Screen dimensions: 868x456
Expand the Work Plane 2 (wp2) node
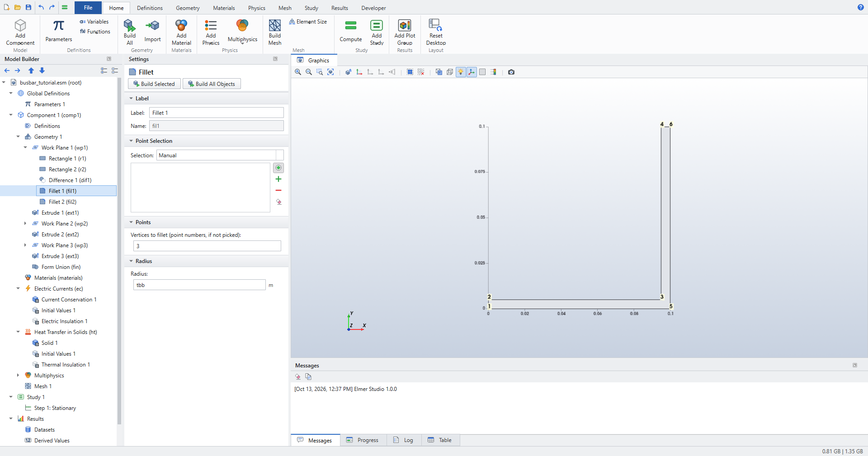point(25,223)
